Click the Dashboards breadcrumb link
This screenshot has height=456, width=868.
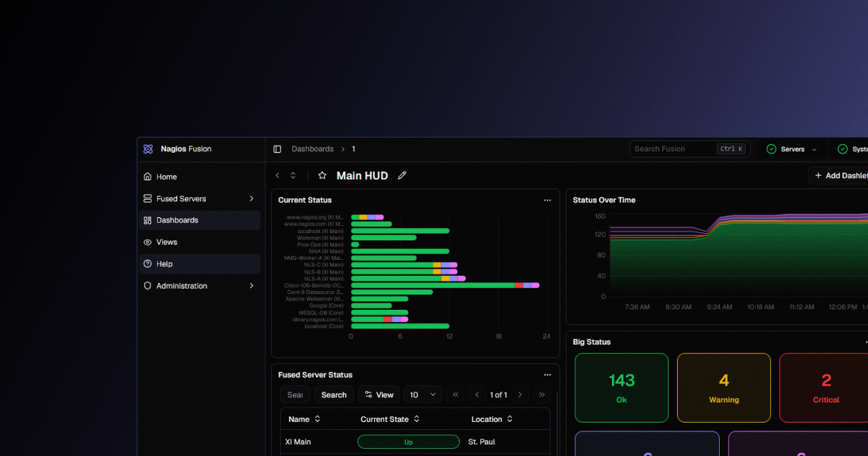click(x=312, y=149)
